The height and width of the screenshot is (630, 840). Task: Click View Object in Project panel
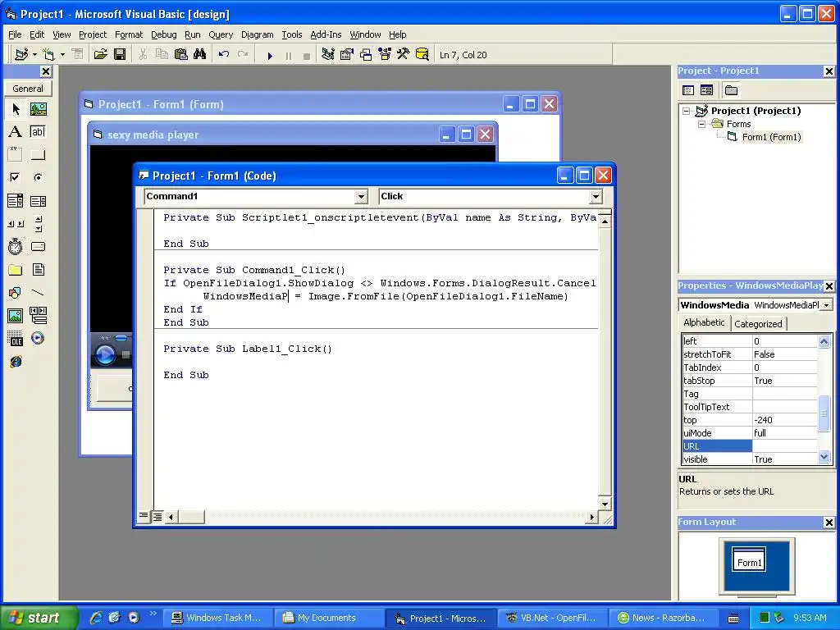click(706, 90)
